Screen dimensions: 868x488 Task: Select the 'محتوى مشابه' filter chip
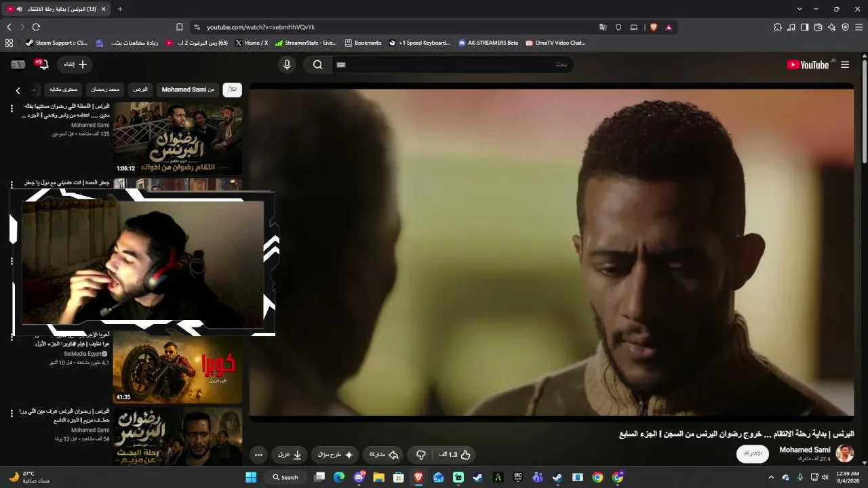click(64, 89)
